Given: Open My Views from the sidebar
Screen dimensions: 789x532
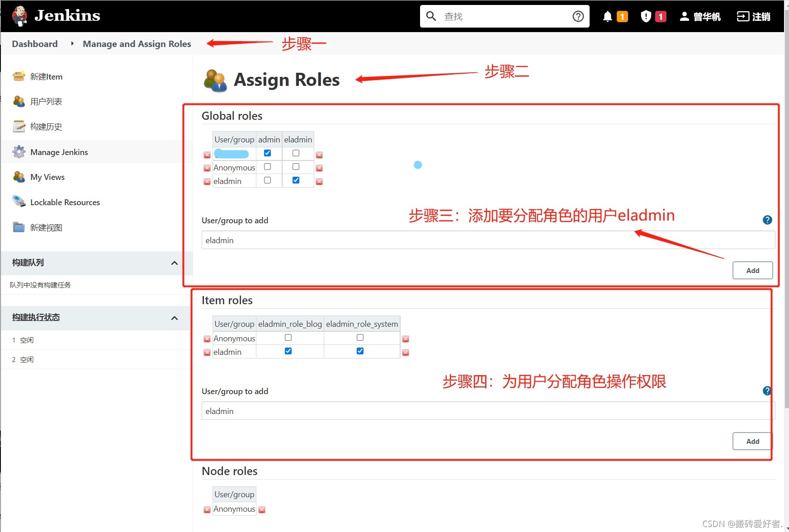Looking at the screenshot, I should [47, 177].
